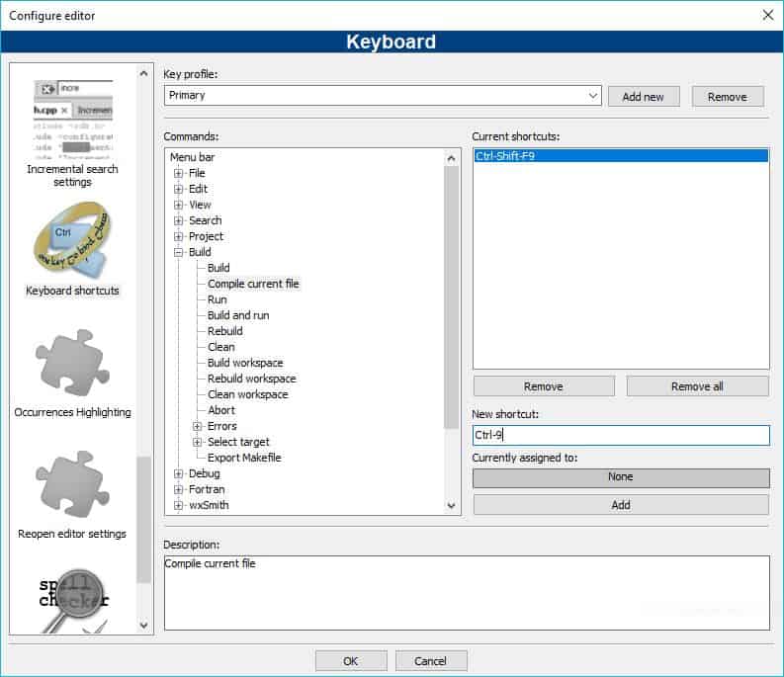The image size is (784, 677).
Task: Click the sidebar scrollbar thumb
Action: tap(144, 520)
